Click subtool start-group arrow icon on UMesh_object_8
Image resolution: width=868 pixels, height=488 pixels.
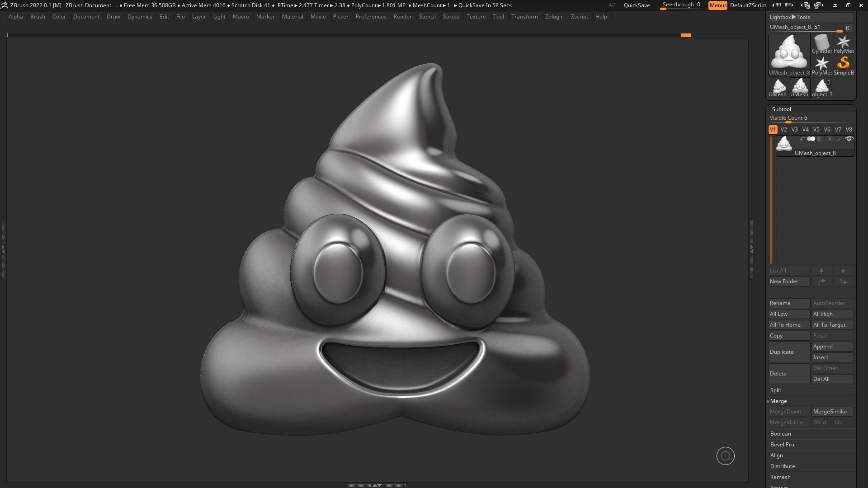[x=802, y=139]
